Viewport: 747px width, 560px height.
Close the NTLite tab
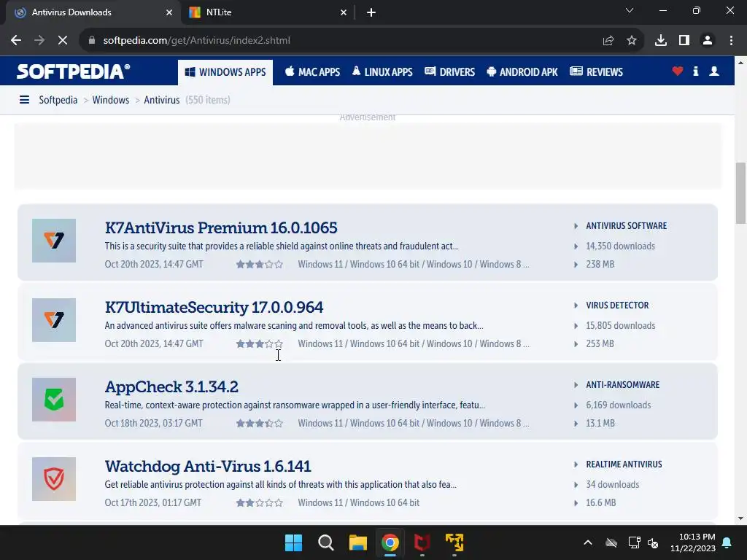coord(344,12)
